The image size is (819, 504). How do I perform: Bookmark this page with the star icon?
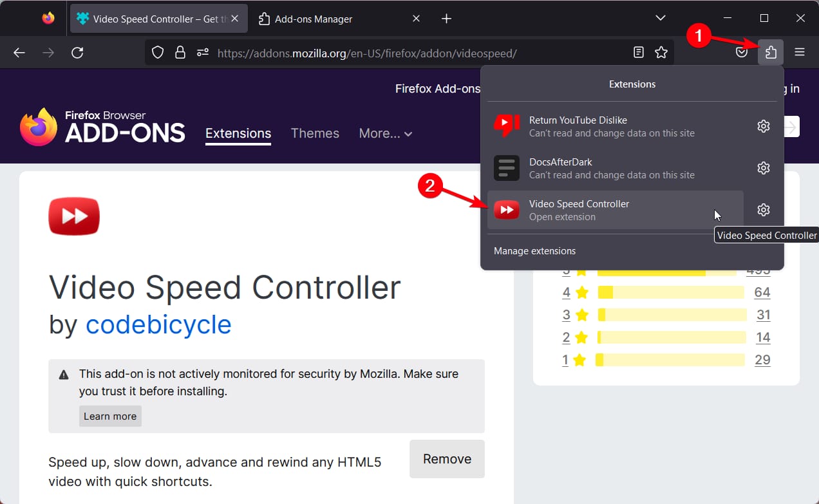point(661,53)
